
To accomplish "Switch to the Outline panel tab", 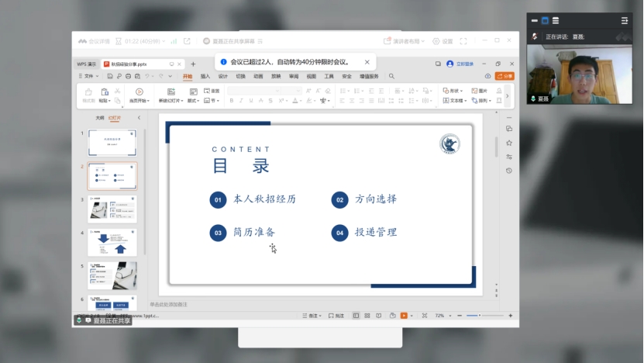I will tap(99, 118).
